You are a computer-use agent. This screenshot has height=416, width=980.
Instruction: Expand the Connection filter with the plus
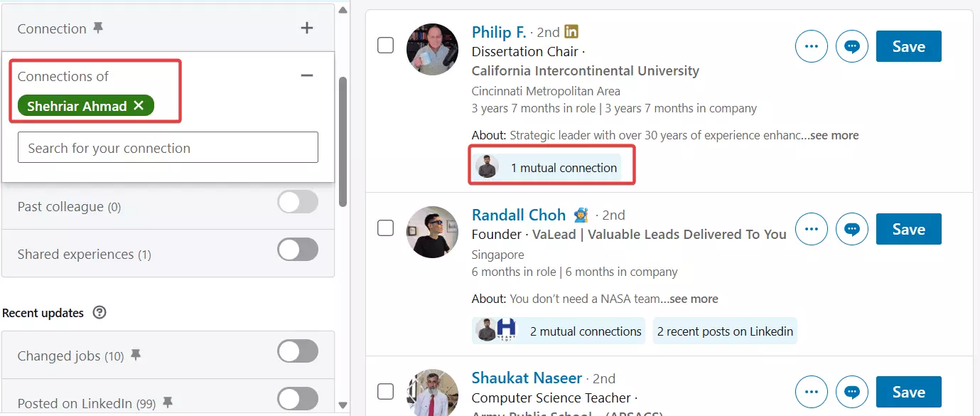306,28
